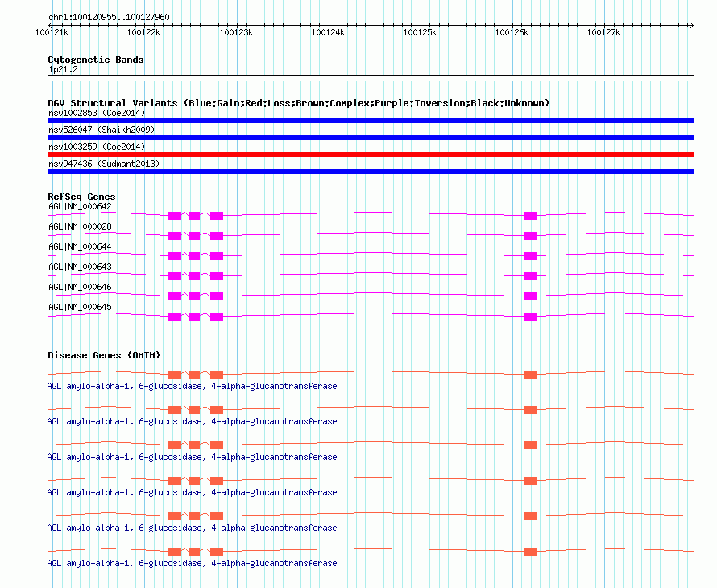This screenshot has height=588, width=717.
Task: Select NM_000644's isolated exon near 100126k
Action: pos(530,256)
